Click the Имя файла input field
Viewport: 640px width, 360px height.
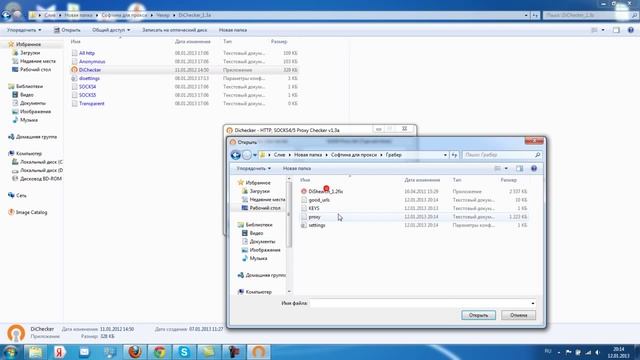pyautogui.click(x=420, y=303)
